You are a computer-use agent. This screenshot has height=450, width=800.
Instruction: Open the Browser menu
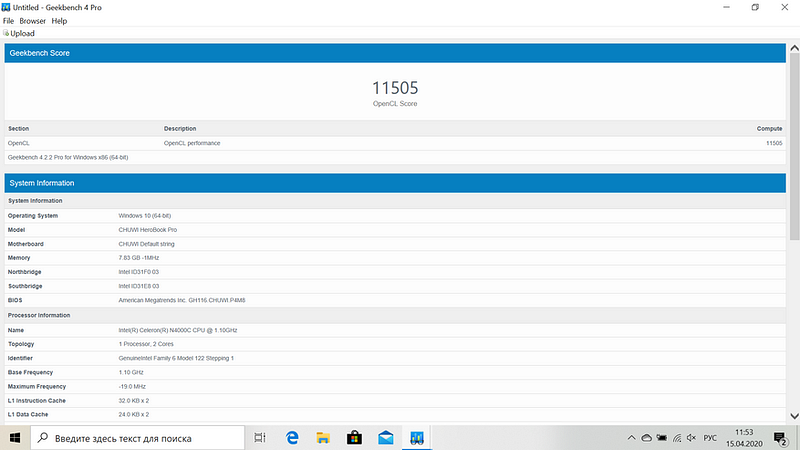(33, 21)
